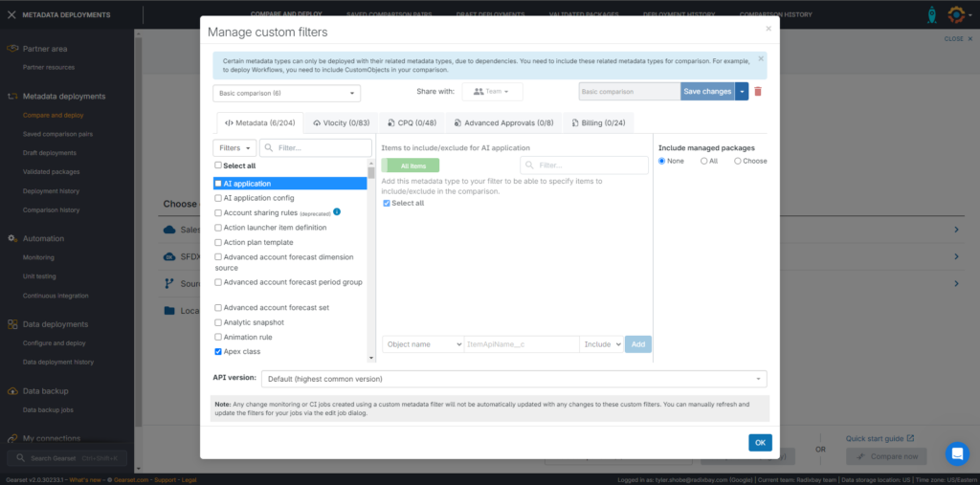Viewport: 980px width, 485px height.
Task: Open the Object name dropdown
Action: coord(422,344)
